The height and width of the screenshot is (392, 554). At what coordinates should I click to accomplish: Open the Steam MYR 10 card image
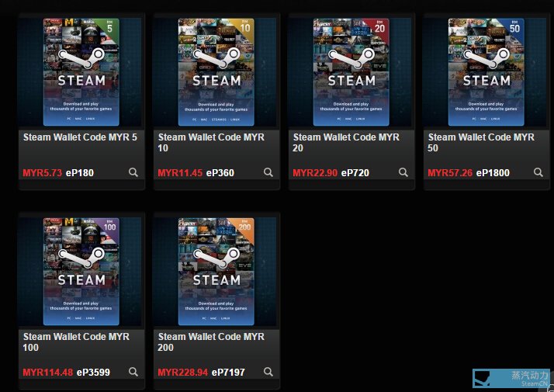tap(216, 71)
